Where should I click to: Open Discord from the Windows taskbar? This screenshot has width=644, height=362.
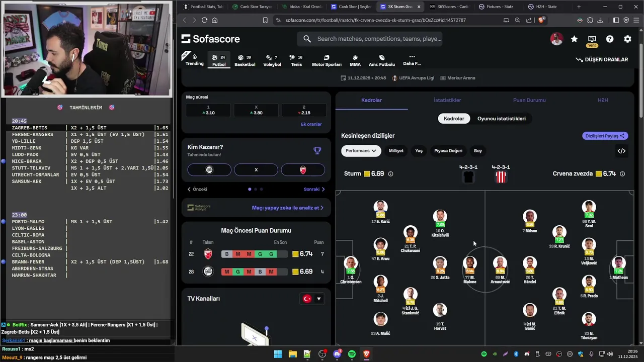pyautogui.click(x=337, y=354)
